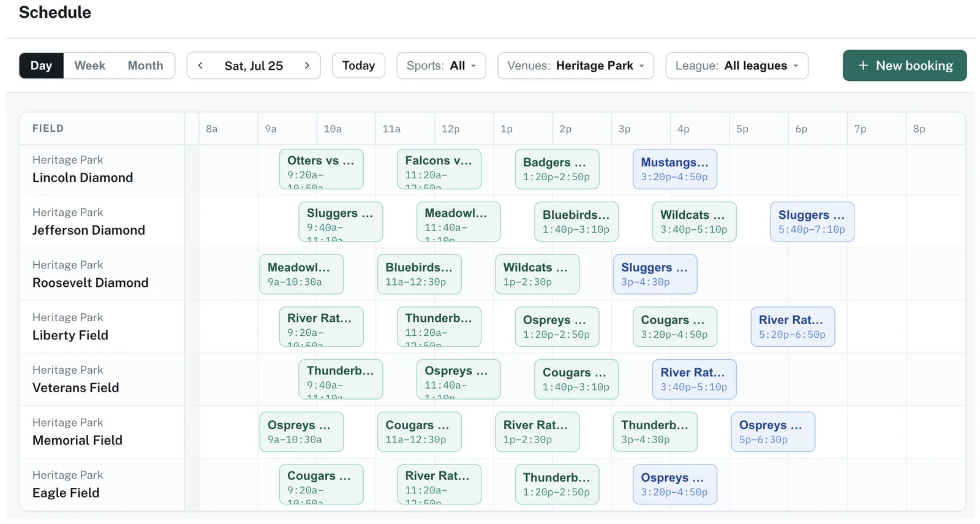Open River Rat... 11:20a booking on Eagle Field
980x524 pixels.
tap(439, 485)
